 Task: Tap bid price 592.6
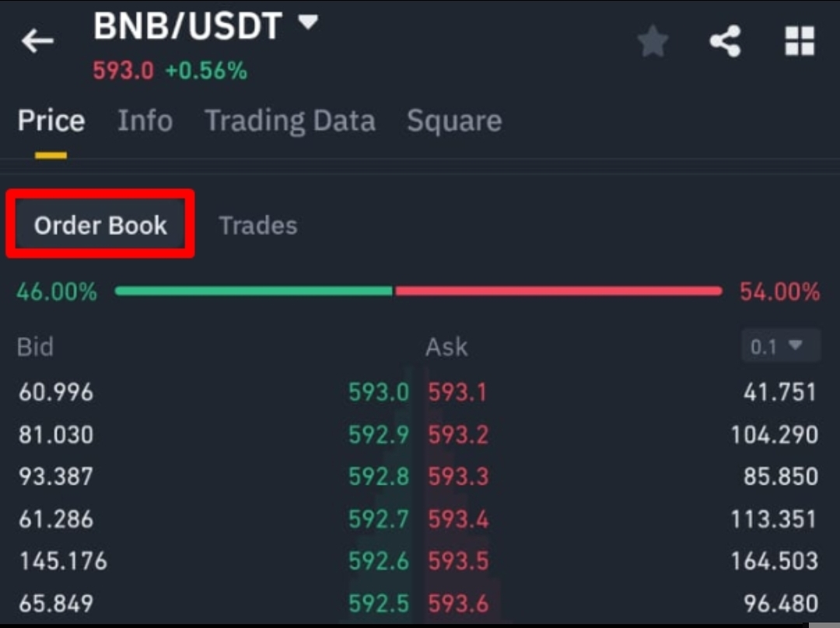tap(378, 560)
